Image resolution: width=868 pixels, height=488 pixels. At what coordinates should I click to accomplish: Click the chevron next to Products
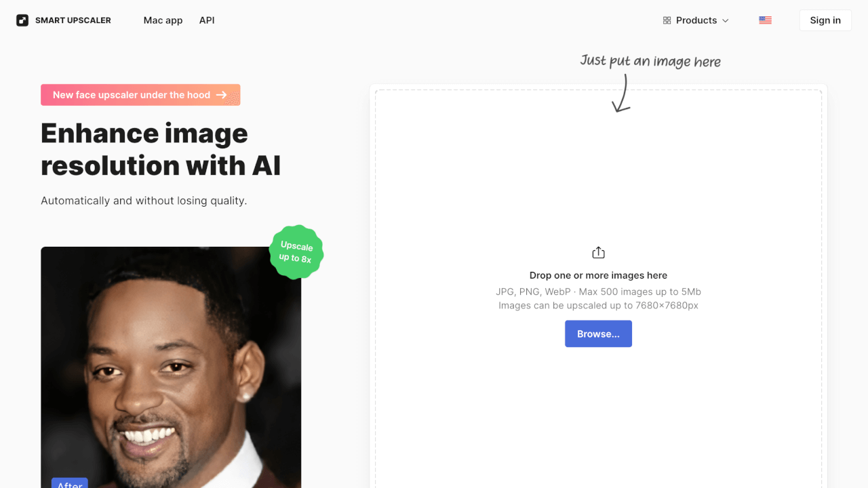pos(725,20)
